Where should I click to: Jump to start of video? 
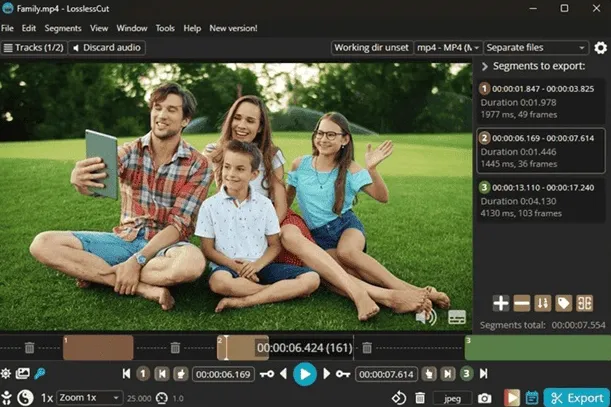[x=126, y=374]
